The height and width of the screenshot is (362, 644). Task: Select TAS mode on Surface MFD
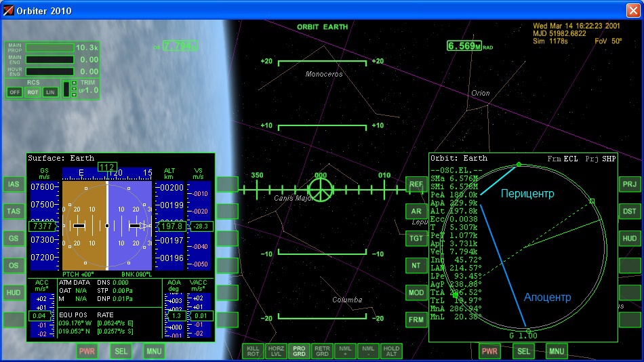[x=14, y=212]
